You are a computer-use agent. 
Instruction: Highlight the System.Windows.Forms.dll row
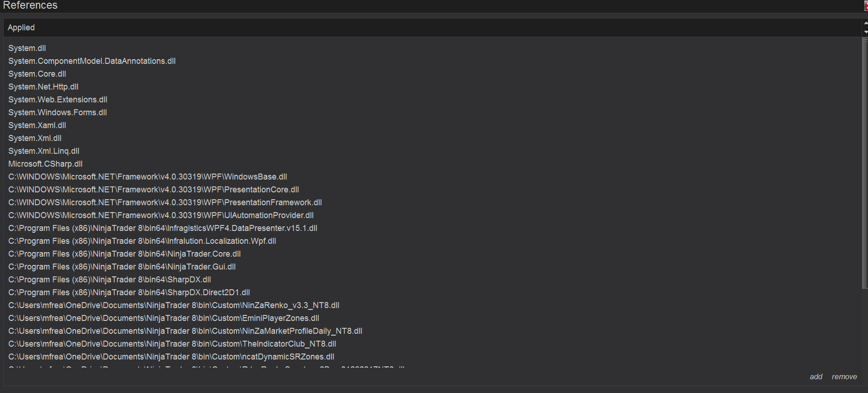tap(57, 112)
